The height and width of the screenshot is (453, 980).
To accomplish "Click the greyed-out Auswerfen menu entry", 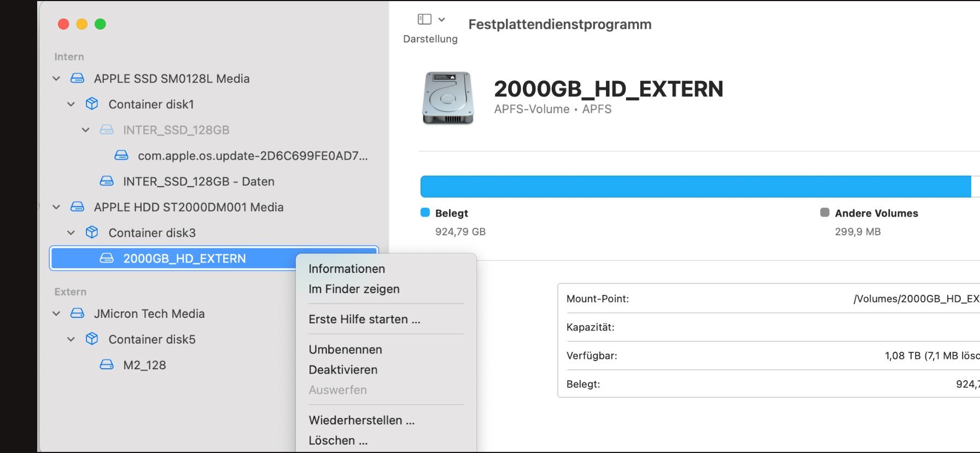I will pos(337,390).
